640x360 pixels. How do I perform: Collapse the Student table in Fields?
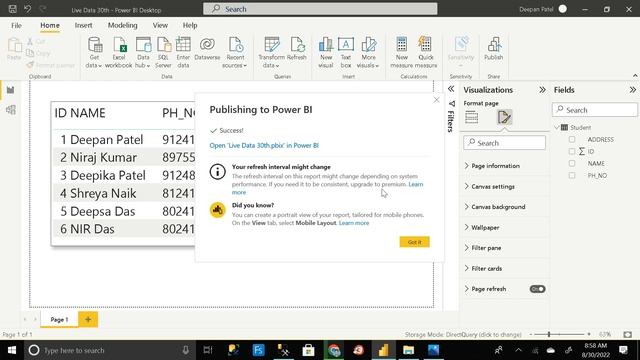click(x=557, y=127)
